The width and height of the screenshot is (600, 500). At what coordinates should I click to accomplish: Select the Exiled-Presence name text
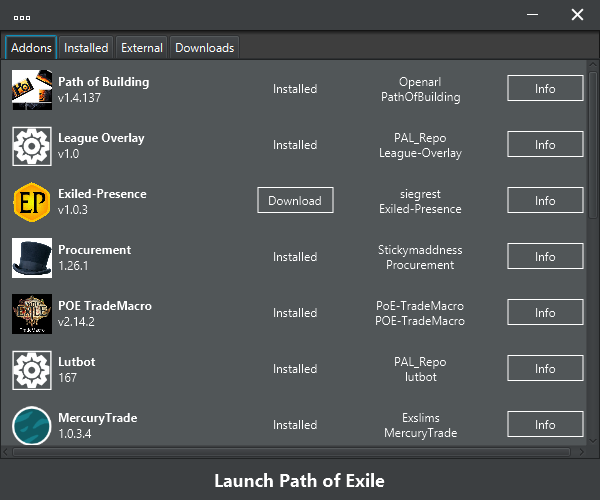click(x=102, y=194)
